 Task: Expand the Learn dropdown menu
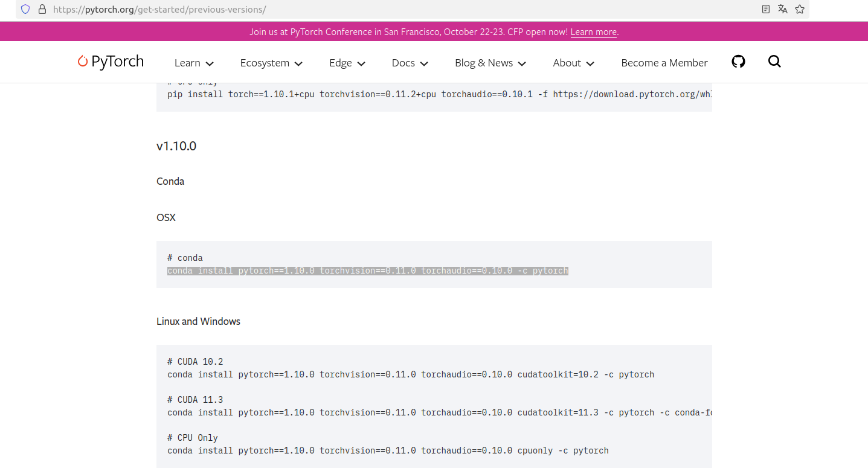(x=194, y=63)
